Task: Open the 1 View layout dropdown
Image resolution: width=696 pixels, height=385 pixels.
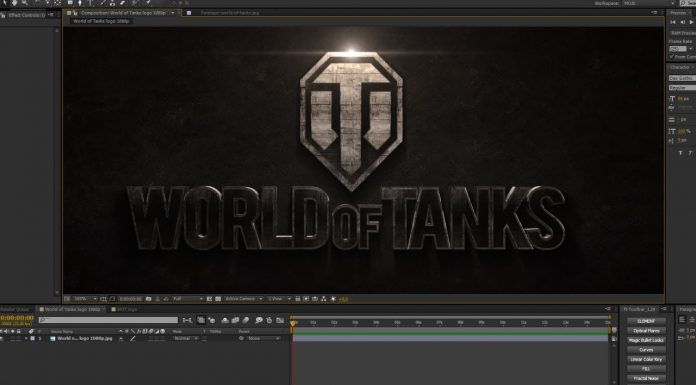Action: pyautogui.click(x=281, y=299)
